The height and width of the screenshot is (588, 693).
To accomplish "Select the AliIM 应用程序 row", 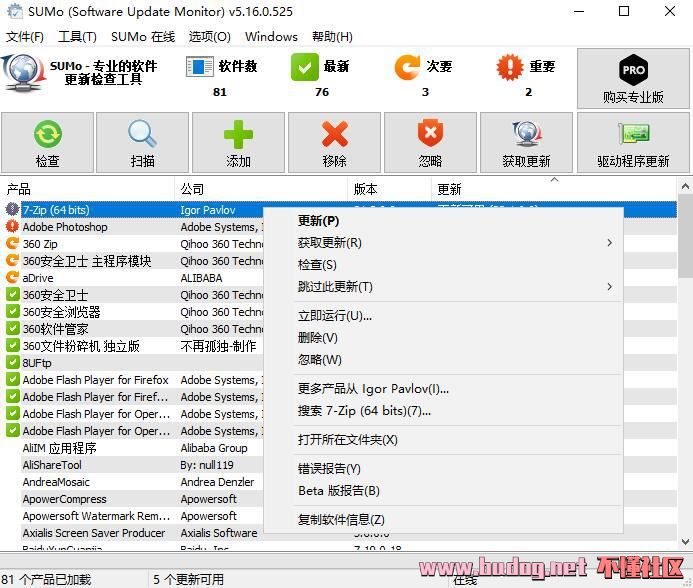I will [x=133, y=448].
